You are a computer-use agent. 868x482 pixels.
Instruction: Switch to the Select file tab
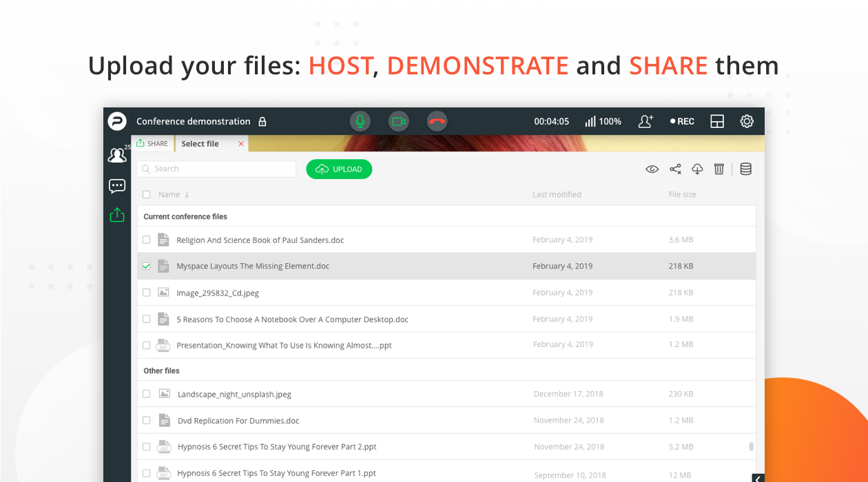point(200,144)
